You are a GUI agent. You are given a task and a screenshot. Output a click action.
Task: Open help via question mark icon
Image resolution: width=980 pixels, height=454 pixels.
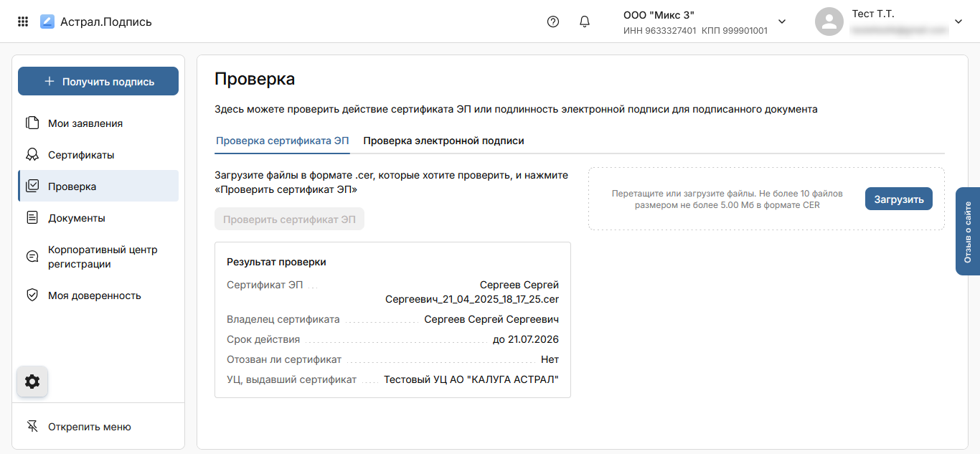552,22
